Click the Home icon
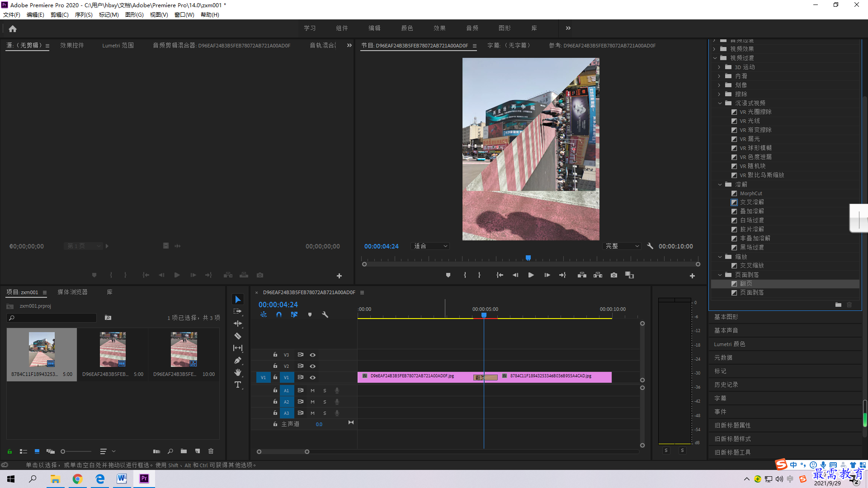 [x=13, y=28]
